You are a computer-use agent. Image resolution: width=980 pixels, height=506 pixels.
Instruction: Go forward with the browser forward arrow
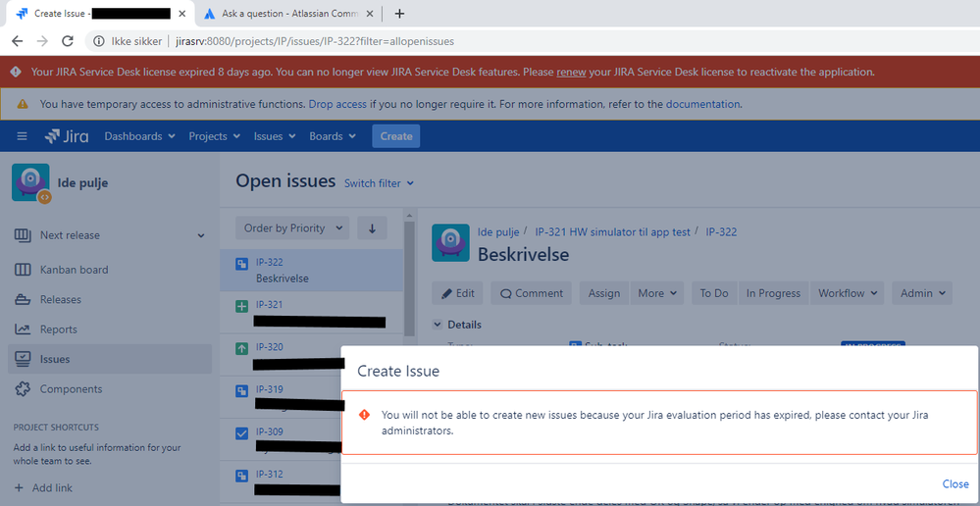coord(42,41)
